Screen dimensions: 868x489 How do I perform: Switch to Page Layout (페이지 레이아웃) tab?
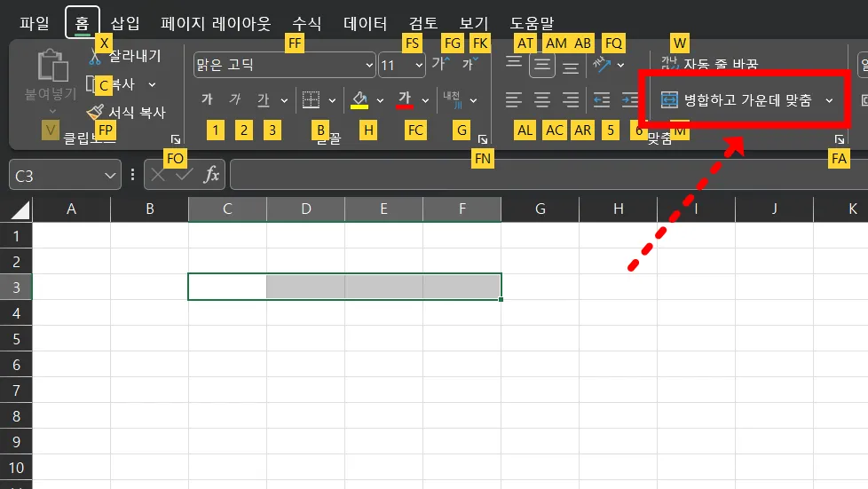click(x=216, y=23)
